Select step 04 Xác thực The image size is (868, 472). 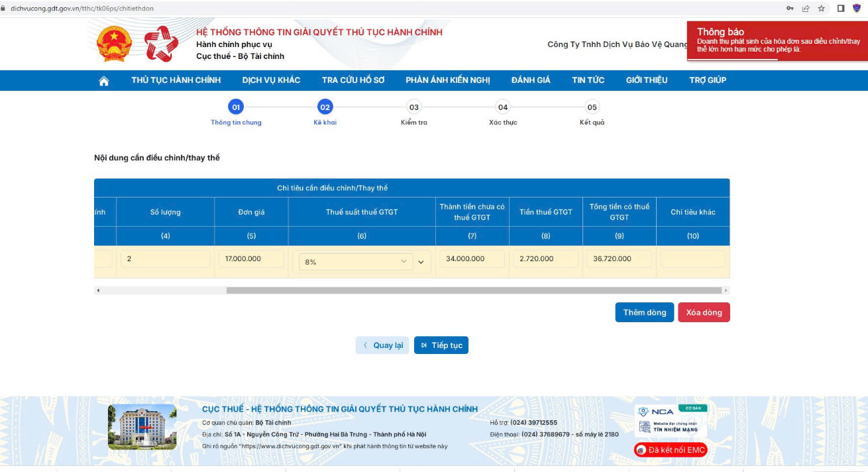pyautogui.click(x=503, y=107)
